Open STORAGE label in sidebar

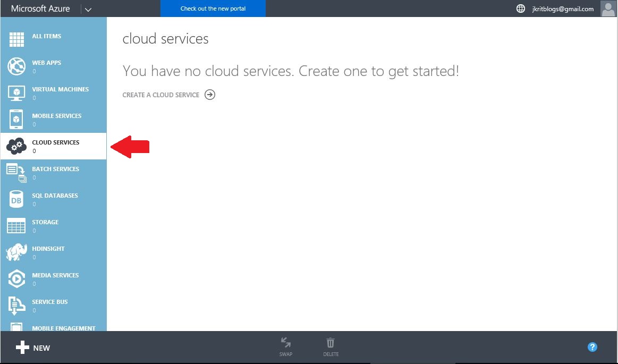tap(45, 222)
